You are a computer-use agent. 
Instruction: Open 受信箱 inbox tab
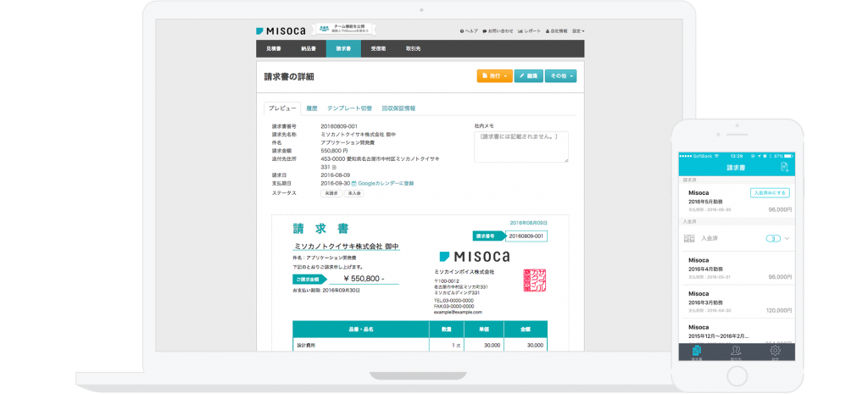tap(378, 48)
